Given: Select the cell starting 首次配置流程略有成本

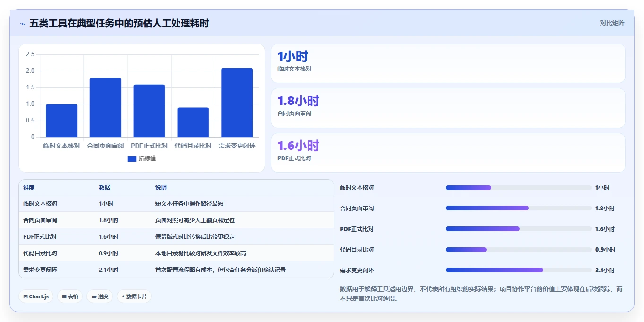Looking at the screenshot, I should pos(242,270).
